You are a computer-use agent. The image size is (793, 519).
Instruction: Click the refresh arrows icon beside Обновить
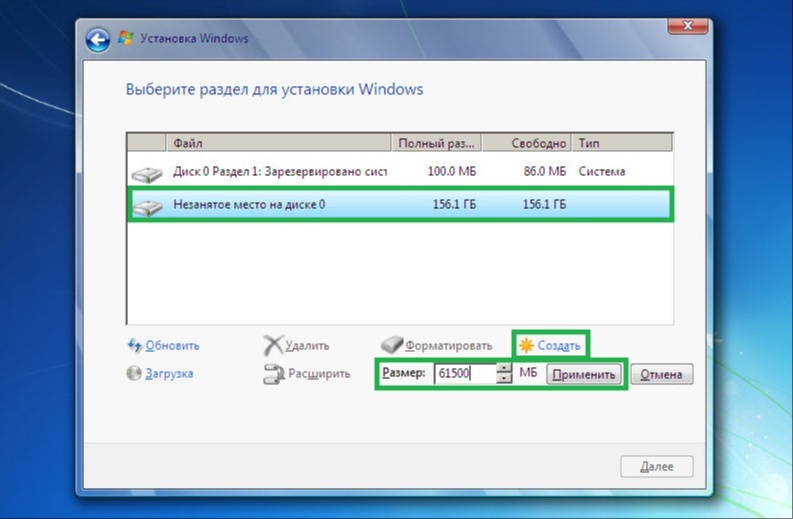tap(135, 345)
